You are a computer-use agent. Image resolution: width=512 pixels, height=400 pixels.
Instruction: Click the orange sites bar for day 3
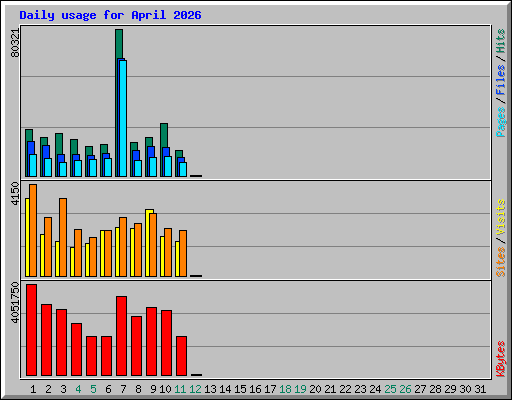(63, 237)
